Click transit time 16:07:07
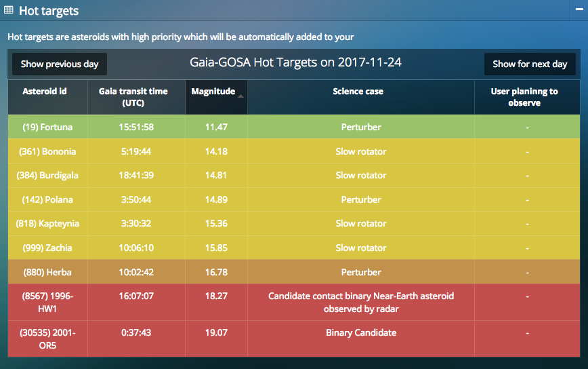Image resolution: width=588 pixels, height=369 pixels. click(x=136, y=296)
